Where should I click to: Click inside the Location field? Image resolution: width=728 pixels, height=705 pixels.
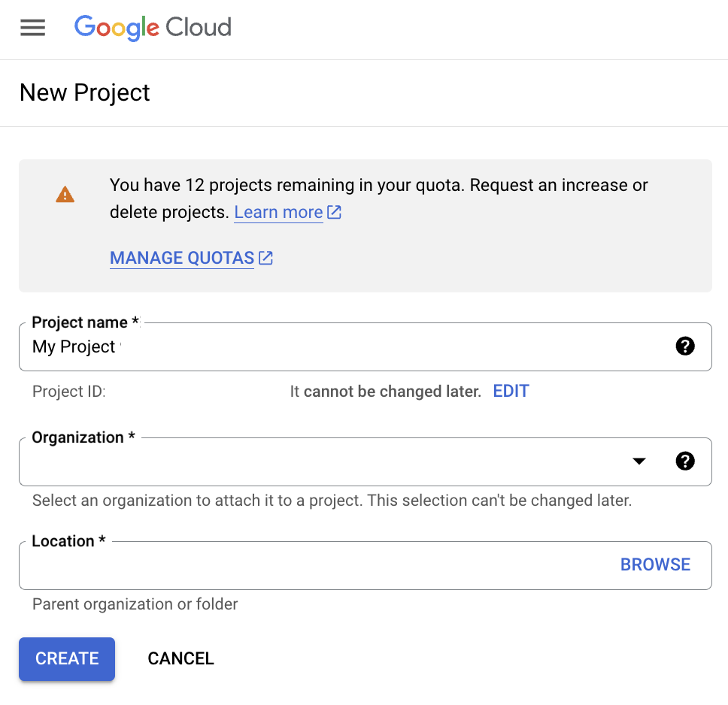pos(301,564)
